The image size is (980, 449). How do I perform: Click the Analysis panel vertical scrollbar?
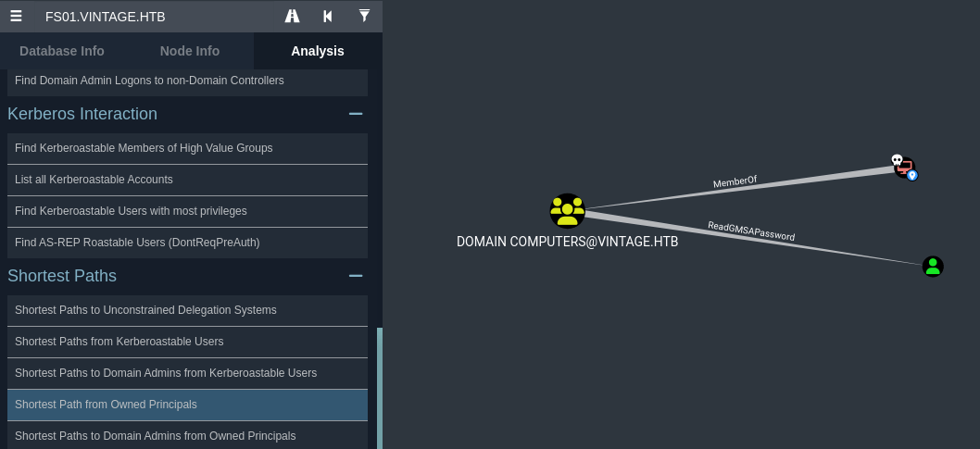point(379,387)
